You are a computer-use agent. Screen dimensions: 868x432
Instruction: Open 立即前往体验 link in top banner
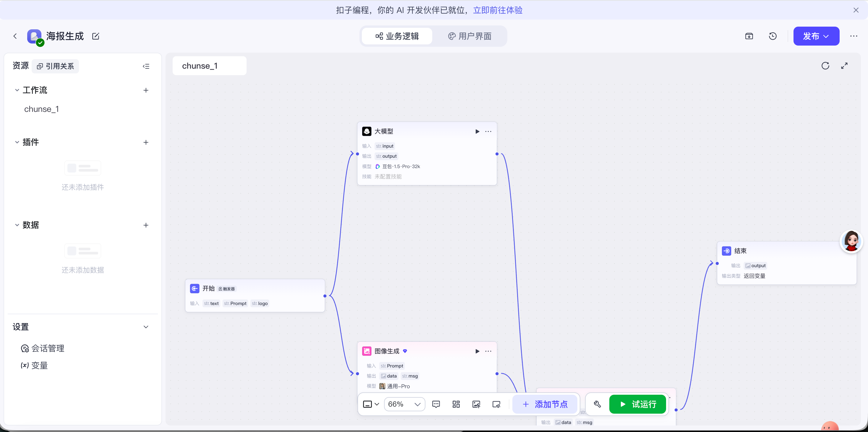(498, 10)
